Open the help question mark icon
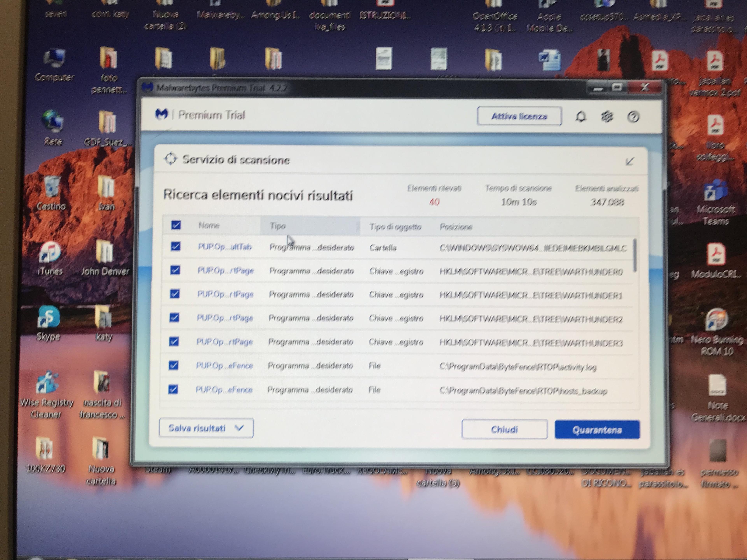Image resolution: width=747 pixels, height=560 pixels. pyautogui.click(x=633, y=117)
